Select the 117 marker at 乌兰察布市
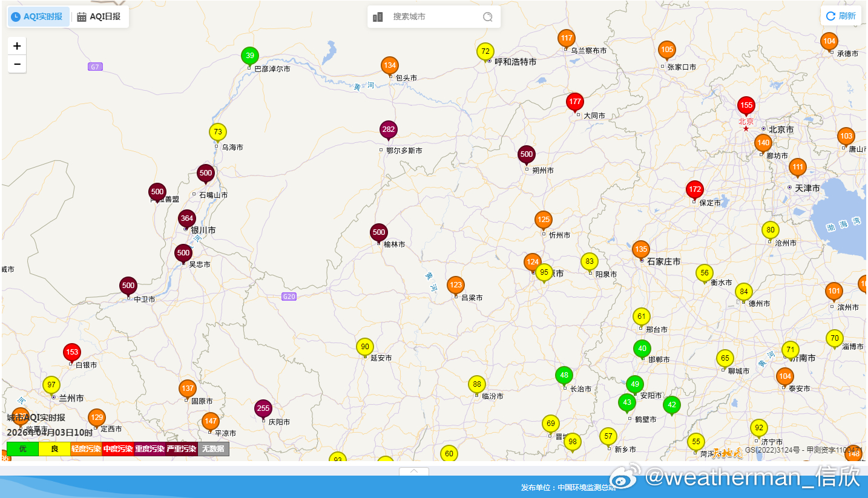This screenshot has width=868, height=498. pyautogui.click(x=567, y=38)
